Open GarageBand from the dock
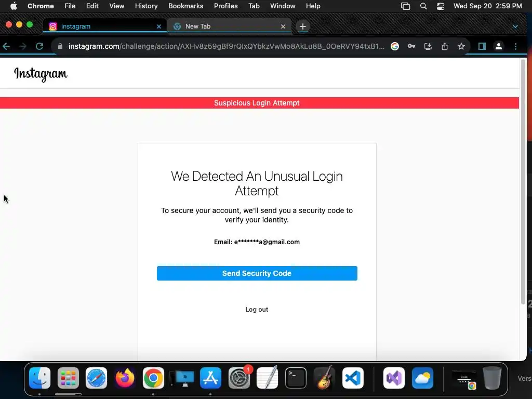 click(324, 378)
